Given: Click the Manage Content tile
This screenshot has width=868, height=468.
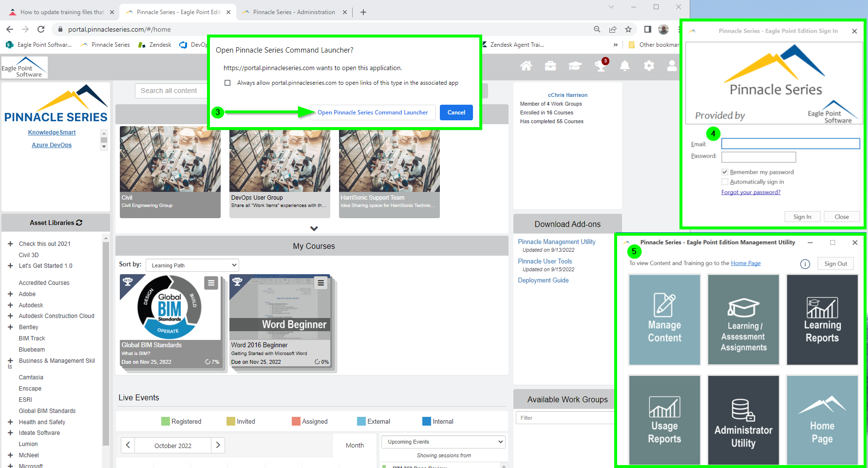Looking at the screenshot, I should click(x=664, y=319).
